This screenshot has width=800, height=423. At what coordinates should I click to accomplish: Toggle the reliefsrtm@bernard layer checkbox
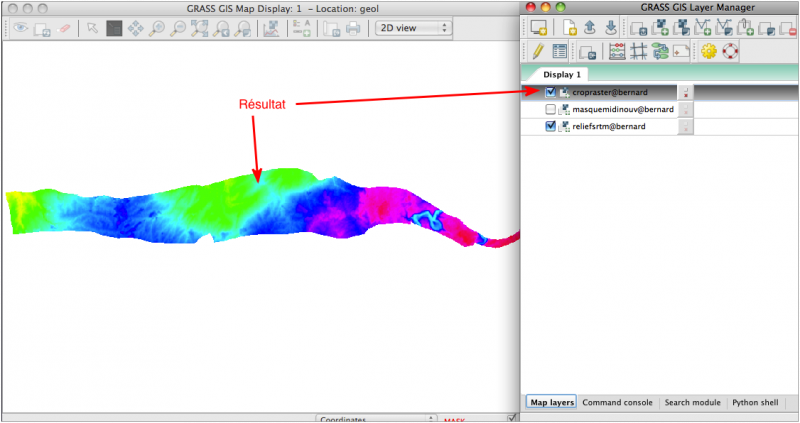pos(550,127)
